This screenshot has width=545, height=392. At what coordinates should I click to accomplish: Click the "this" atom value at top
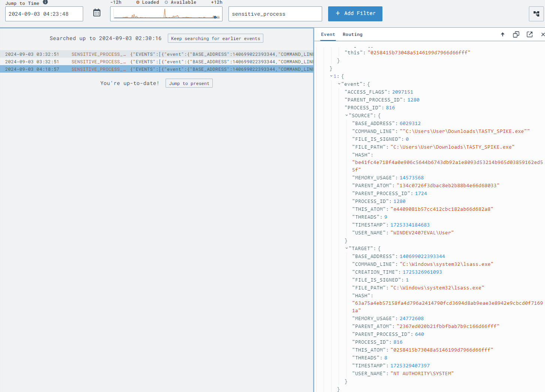[419, 53]
